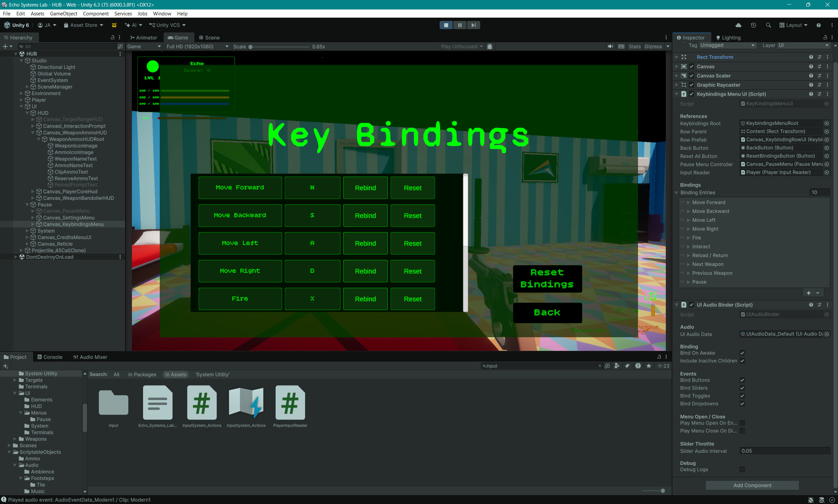The width and height of the screenshot is (838, 504).
Task: Open the Undo History icon
Action: (x=754, y=25)
